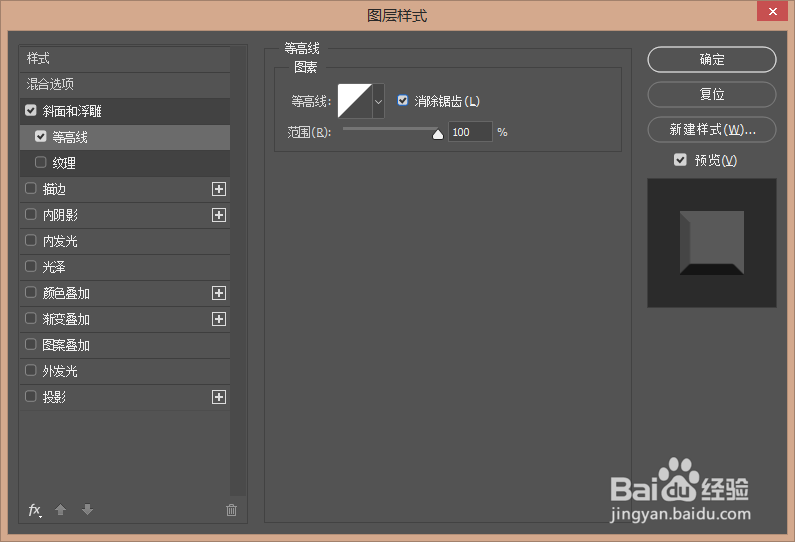Add another 渐变叠加 effect with plus icon
795x542 pixels.
click(219, 319)
